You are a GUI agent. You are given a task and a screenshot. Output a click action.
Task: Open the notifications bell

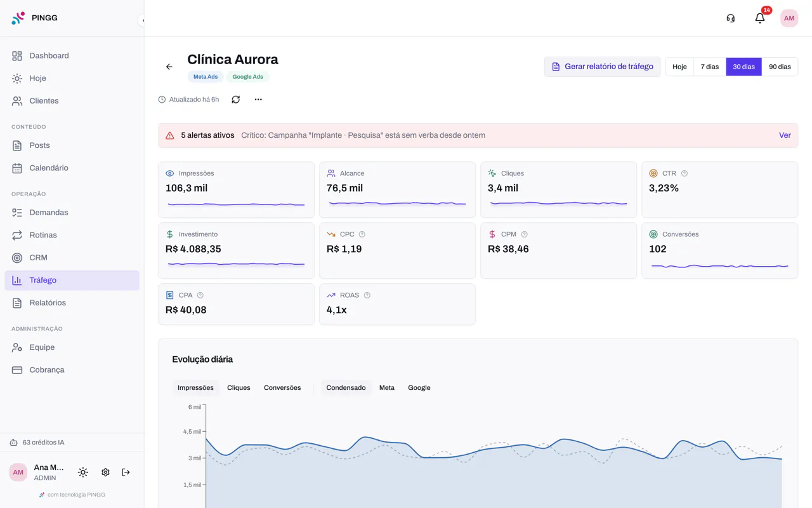(x=760, y=18)
